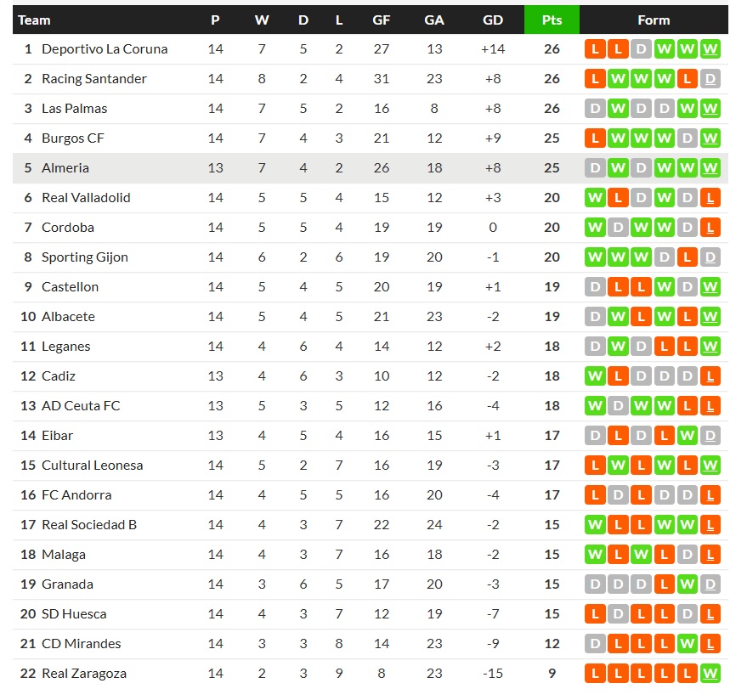Click the Team column header

[34, 20]
